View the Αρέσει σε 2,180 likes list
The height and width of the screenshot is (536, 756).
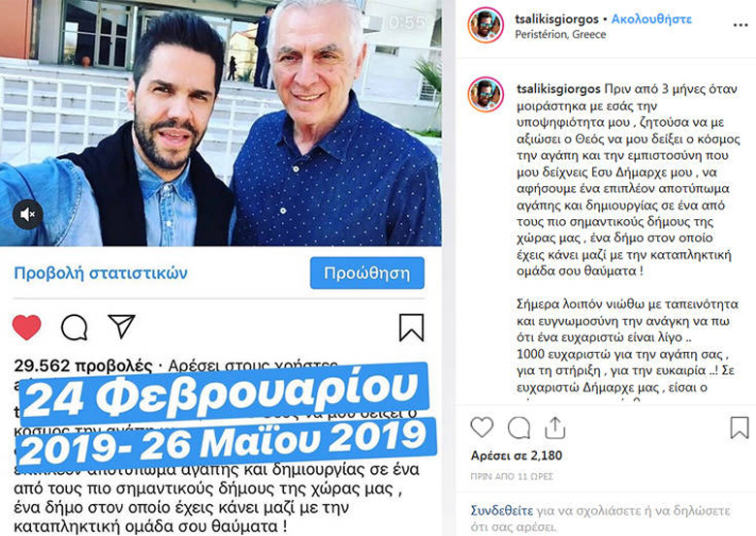[517, 456]
